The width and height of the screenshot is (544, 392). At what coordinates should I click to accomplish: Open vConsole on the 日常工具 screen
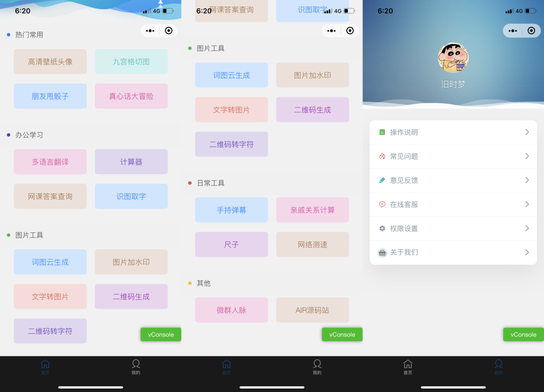[x=342, y=334]
